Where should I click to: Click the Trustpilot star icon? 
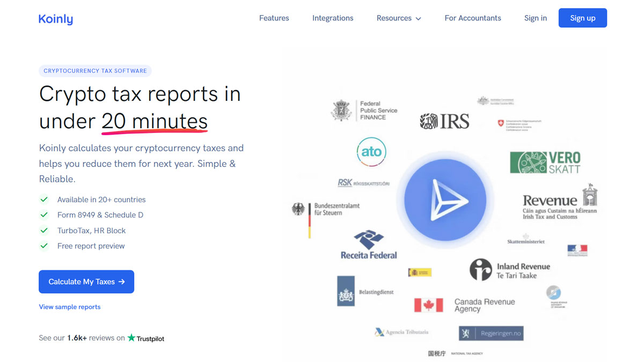point(130,338)
